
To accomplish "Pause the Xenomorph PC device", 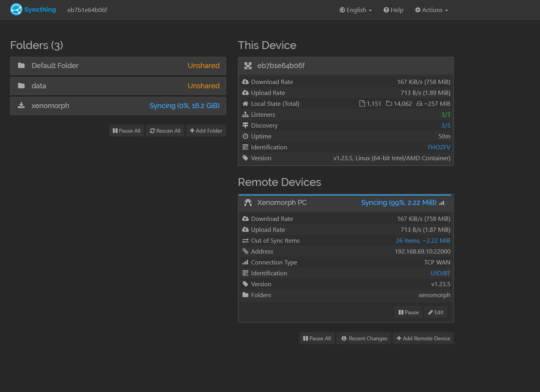I will coord(408,312).
